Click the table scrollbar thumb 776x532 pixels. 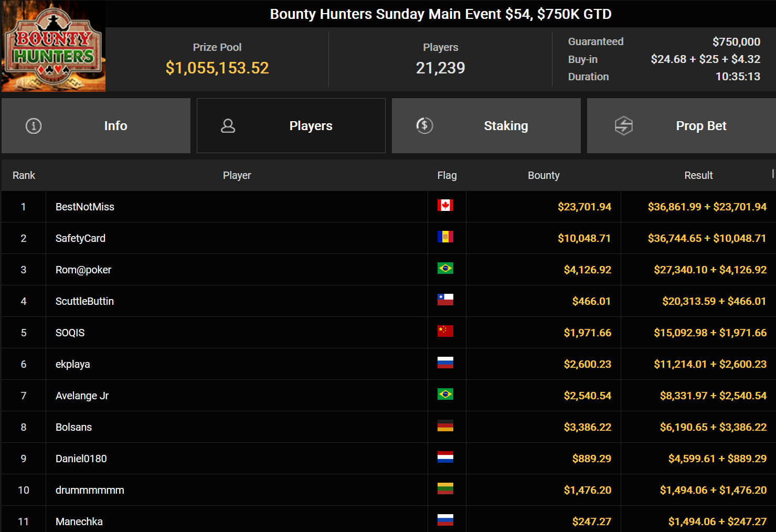point(773,174)
